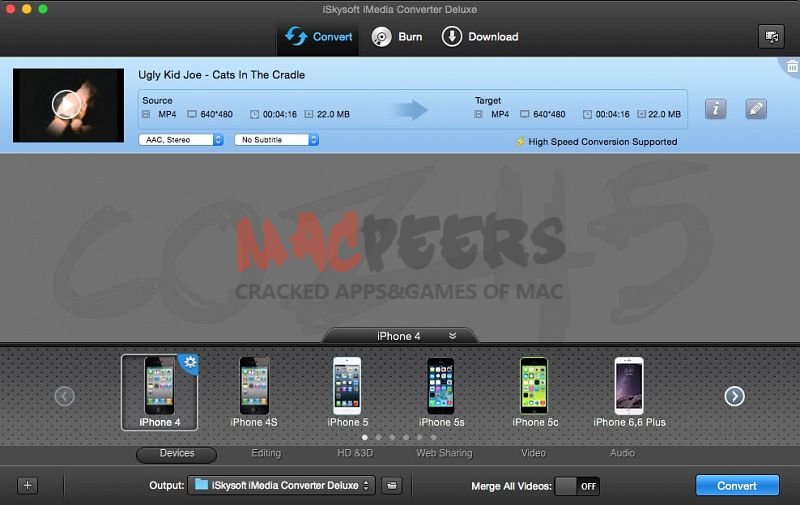This screenshot has height=505, width=800.
Task: Select the iPhone 5 preset
Action: pyautogui.click(x=347, y=392)
